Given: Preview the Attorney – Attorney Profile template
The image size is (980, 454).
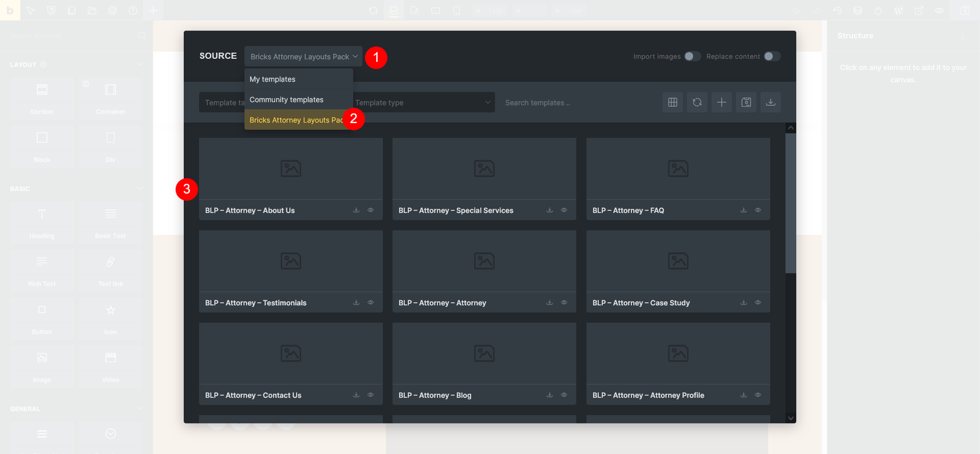Looking at the screenshot, I should point(758,395).
